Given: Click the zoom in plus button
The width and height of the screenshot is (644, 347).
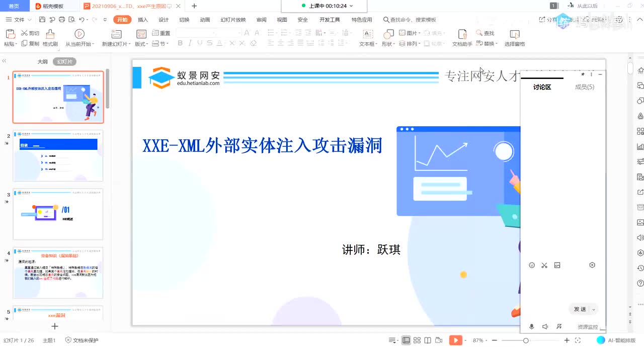Looking at the screenshot, I should [567, 340].
